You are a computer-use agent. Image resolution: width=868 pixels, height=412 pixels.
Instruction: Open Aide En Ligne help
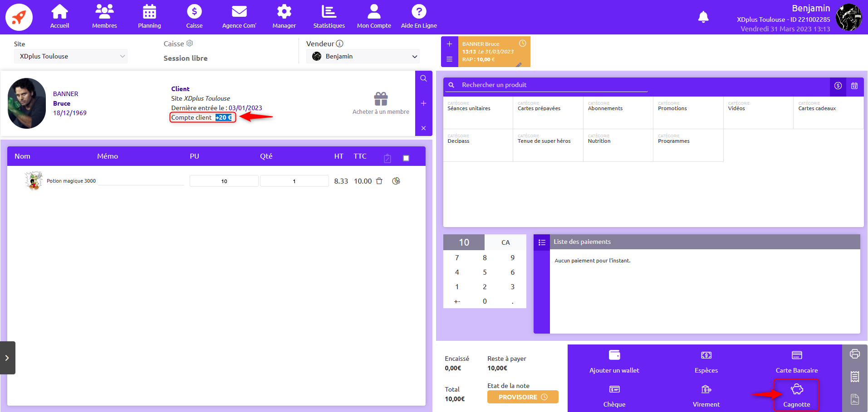419,17
